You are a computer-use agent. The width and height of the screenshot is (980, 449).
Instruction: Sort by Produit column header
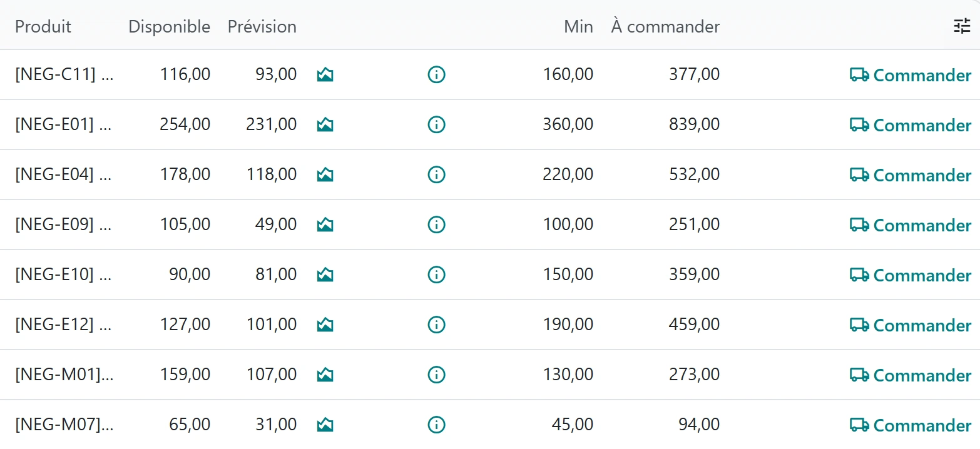click(x=43, y=27)
